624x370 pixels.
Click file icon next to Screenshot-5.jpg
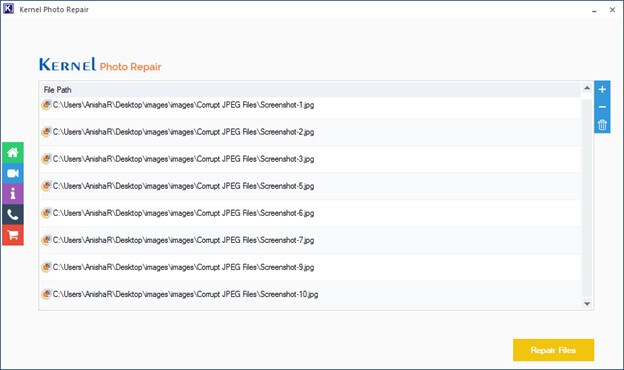pos(46,186)
